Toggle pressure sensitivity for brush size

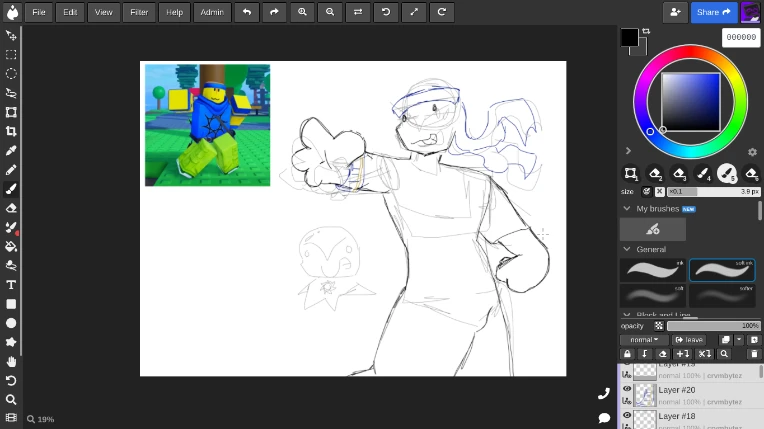(647, 192)
